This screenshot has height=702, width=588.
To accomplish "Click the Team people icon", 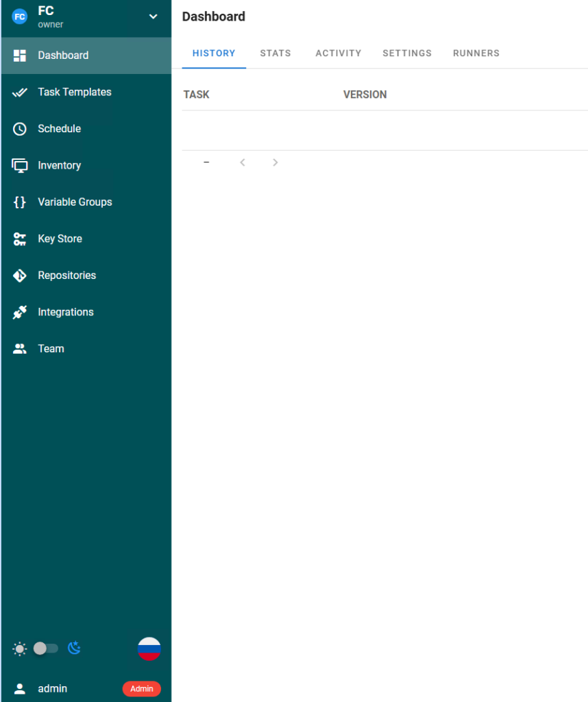I will 20,349.
